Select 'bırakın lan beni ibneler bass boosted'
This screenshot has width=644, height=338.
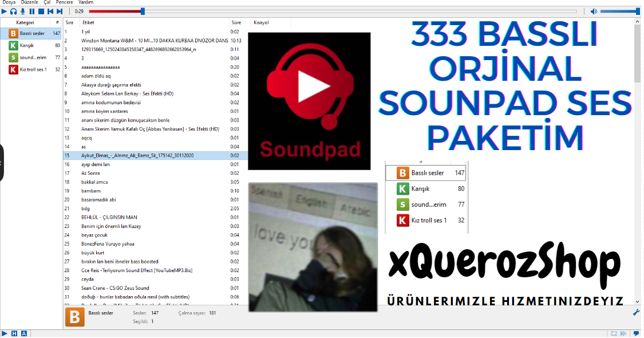[156, 261]
